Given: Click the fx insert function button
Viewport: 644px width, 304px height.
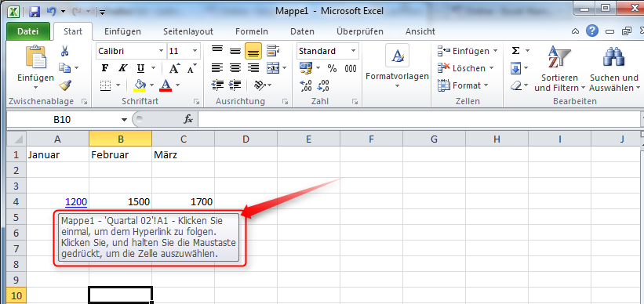Looking at the screenshot, I should click(x=188, y=119).
